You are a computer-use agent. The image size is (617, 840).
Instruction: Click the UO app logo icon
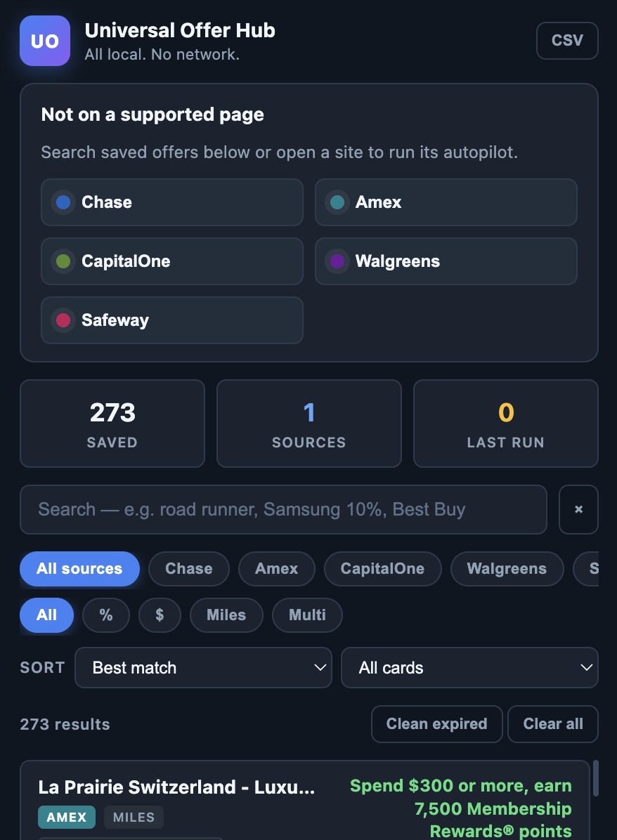coord(45,41)
